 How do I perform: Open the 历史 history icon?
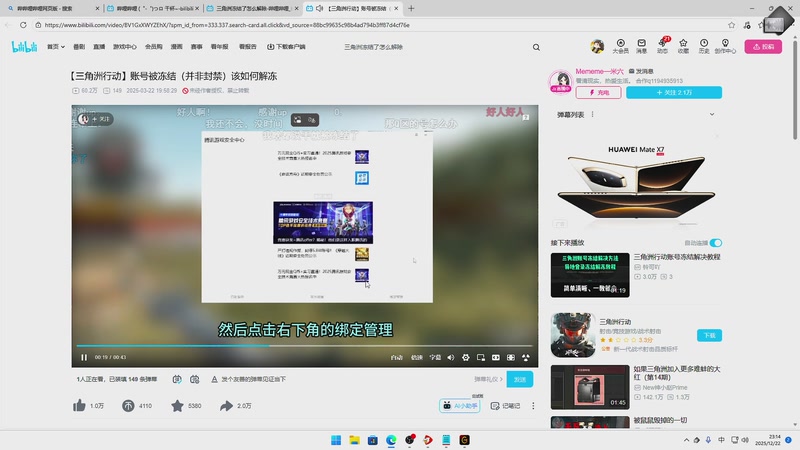point(704,46)
